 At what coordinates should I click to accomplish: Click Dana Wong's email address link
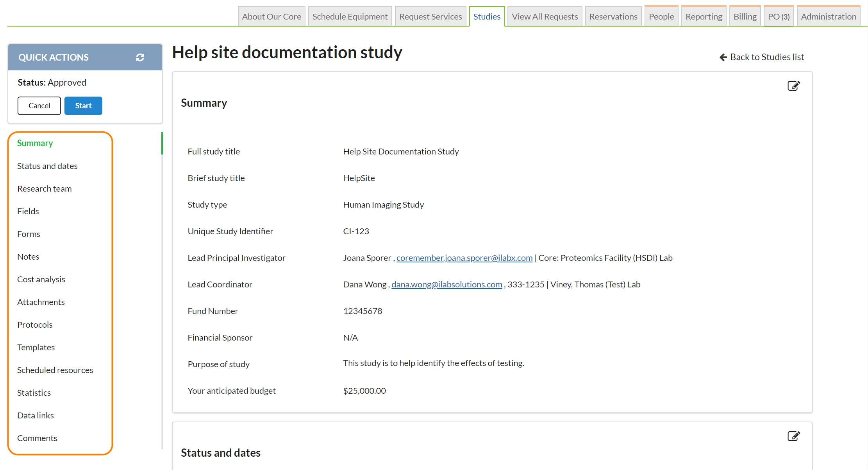(447, 285)
